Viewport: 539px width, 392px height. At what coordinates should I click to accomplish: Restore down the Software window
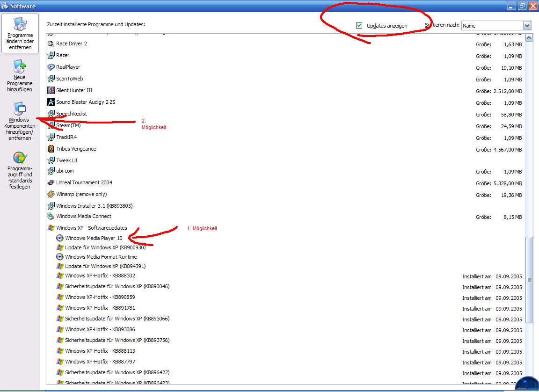click(x=522, y=6)
